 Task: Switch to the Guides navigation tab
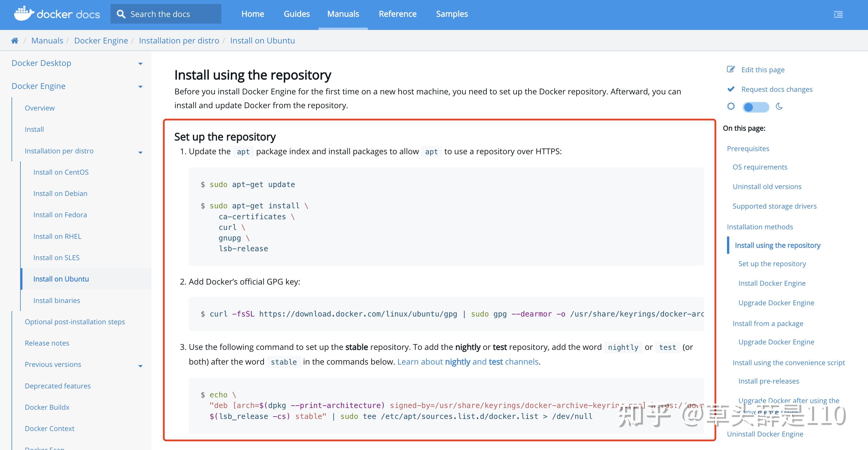pyautogui.click(x=296, y=14)
